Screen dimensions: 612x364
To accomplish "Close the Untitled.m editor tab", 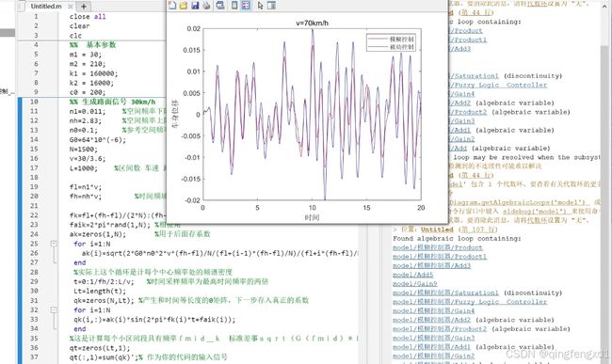I will (71, 7).
